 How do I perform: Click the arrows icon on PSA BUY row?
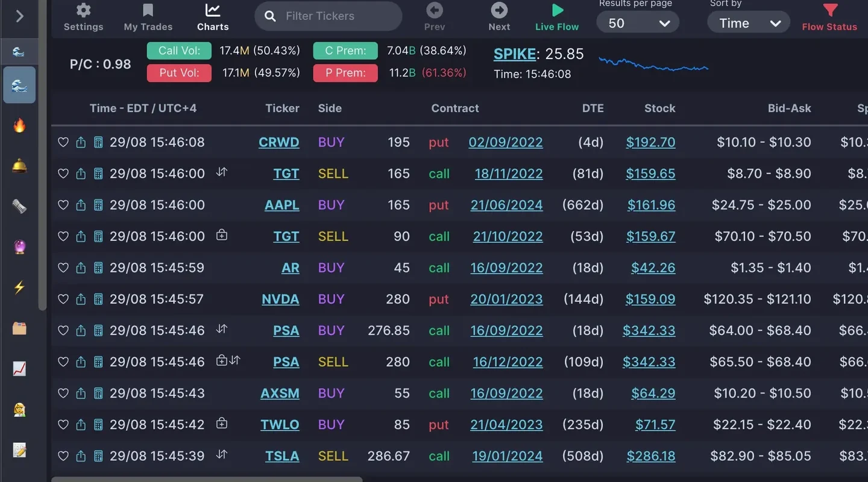[x=222, y=329]
